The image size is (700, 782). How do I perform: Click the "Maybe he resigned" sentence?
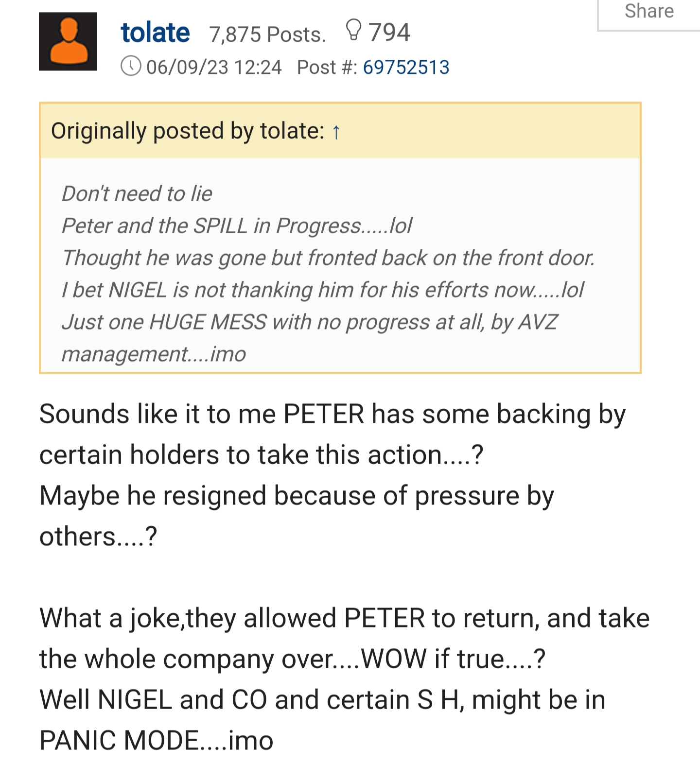[x=297, y=496]
